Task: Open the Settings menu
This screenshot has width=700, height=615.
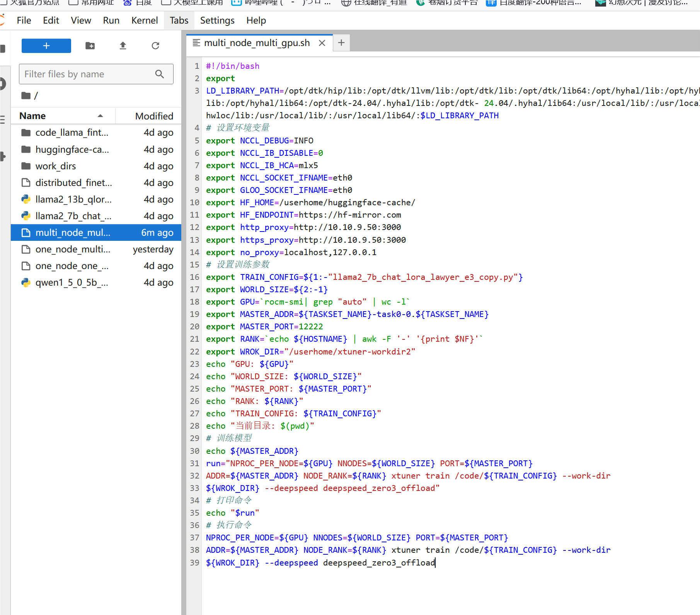Action: pyautogui.click(x=217, y=20)
